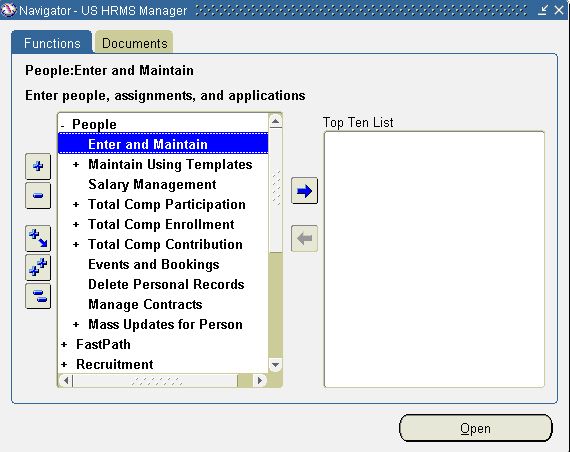Click Expand All (double plus) button
The width and height of the screenshot is (570, 452).
click(38, 268)
